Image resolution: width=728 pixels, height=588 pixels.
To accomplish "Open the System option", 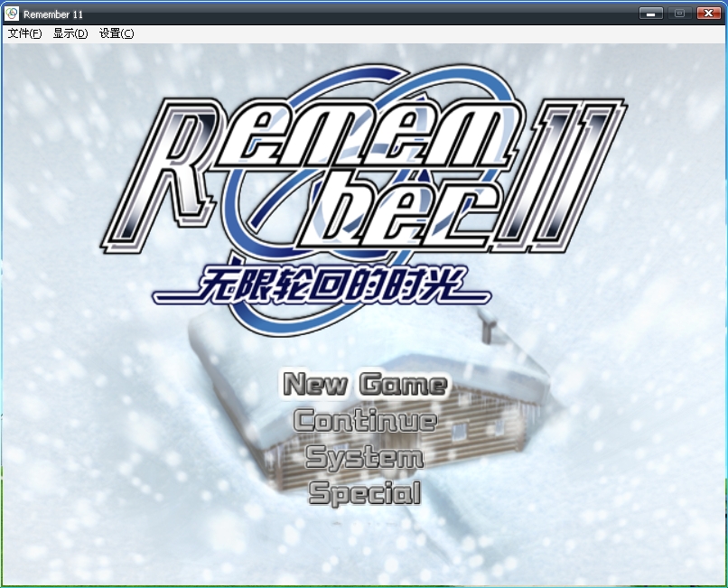I will click(x=365, y=457).
